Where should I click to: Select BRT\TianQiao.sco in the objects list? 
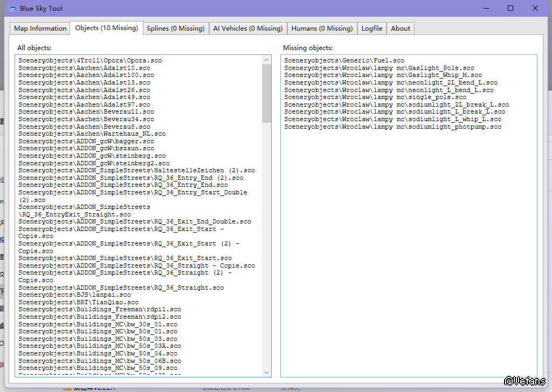tap(78, 303)
